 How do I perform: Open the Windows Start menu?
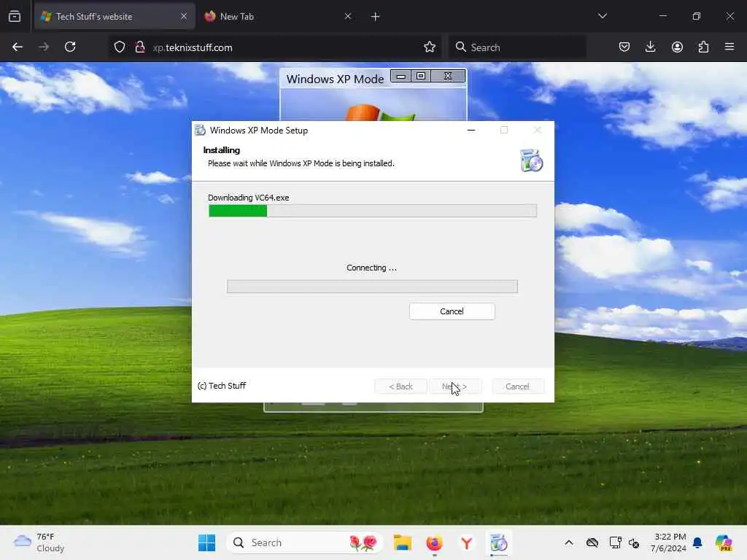coord(206,542)
